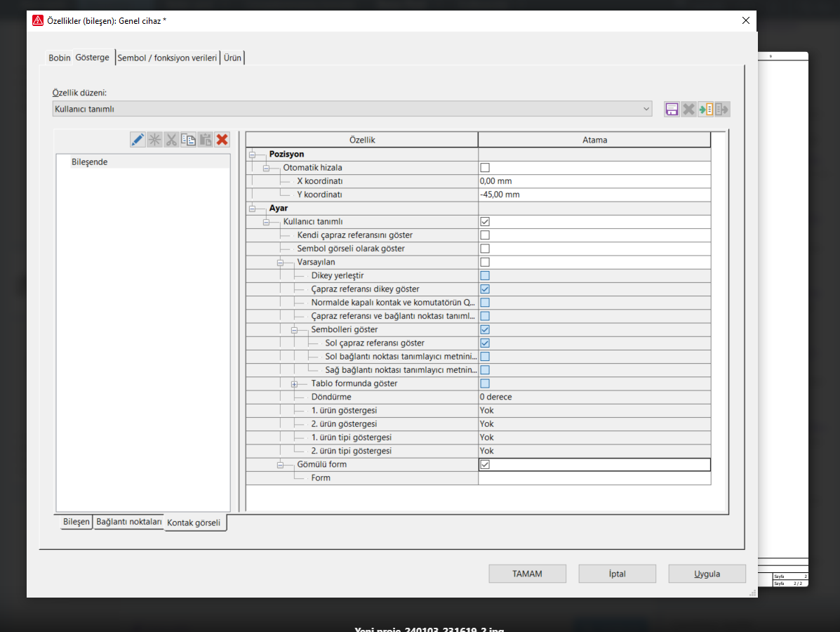Collapse the Ayar tree node
Image resolution: width=840 pixels, height=632 pixels.
(253, 209)
